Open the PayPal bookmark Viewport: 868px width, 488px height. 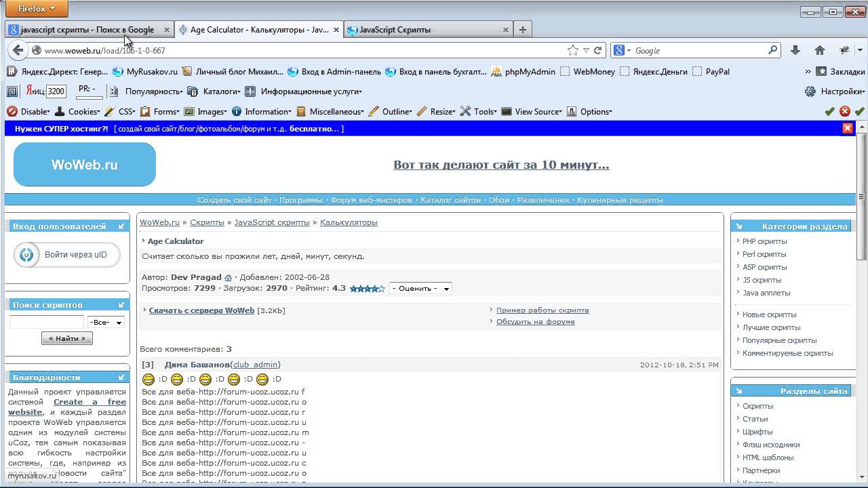[711, 71]
